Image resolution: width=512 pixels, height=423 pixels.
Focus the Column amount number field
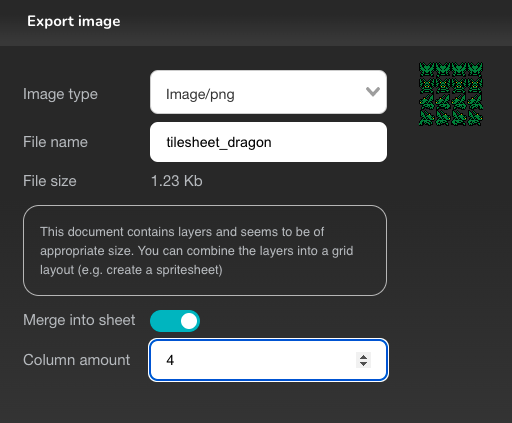268,360
